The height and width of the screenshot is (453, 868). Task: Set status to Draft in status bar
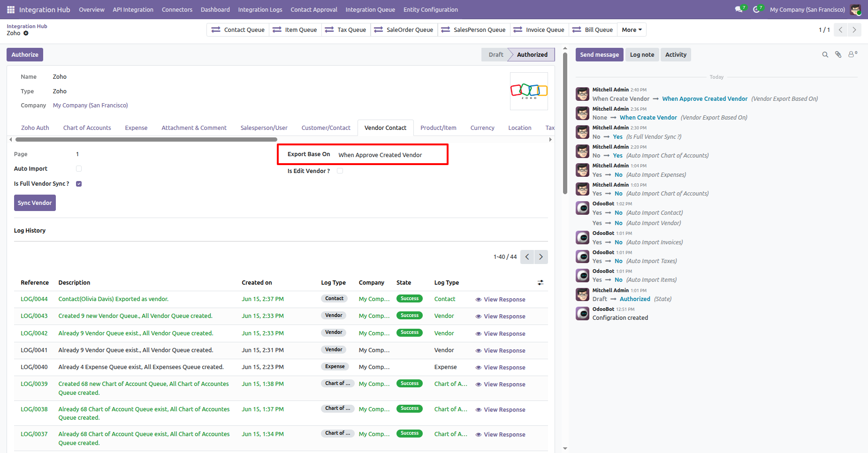(496, 55)
